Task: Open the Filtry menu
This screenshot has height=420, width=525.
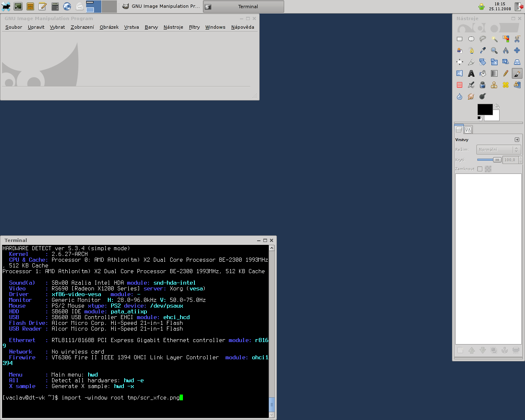Action: click(194, 27)
